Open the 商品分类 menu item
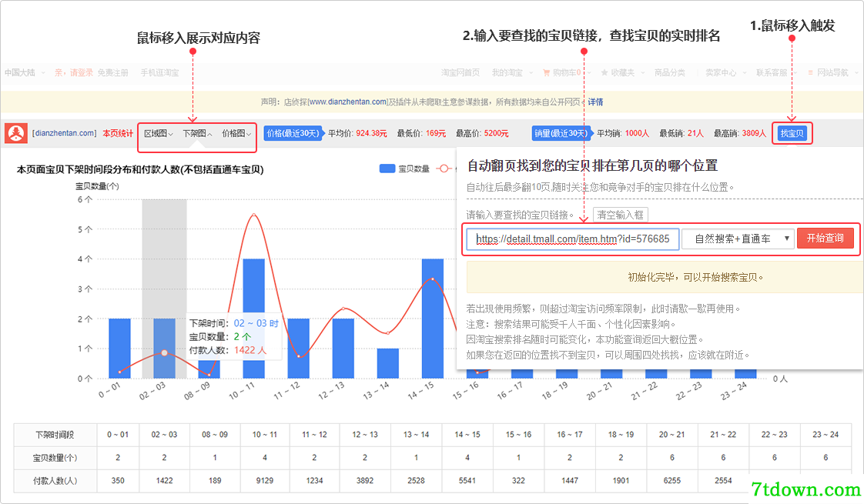 (x=670, y=72)
